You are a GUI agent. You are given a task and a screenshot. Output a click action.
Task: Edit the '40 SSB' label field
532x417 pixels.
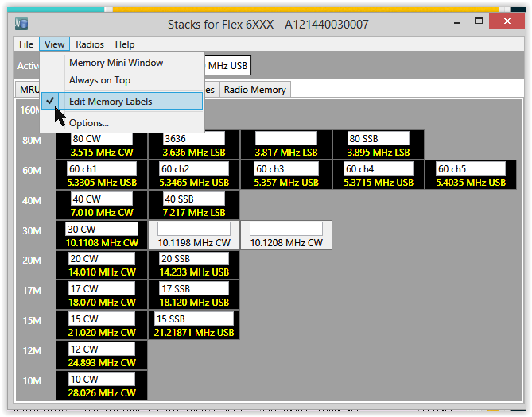click(194, 199)
